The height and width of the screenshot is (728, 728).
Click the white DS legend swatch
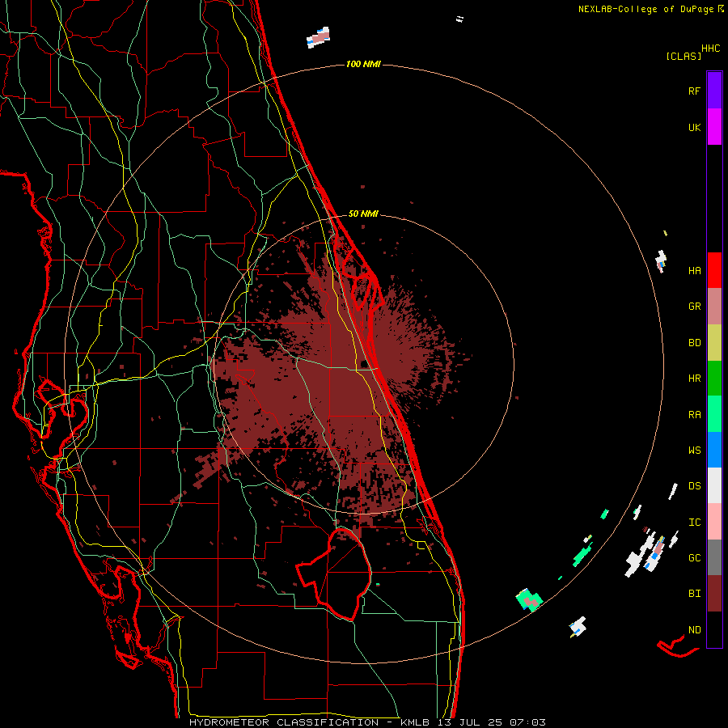[714, 485]
